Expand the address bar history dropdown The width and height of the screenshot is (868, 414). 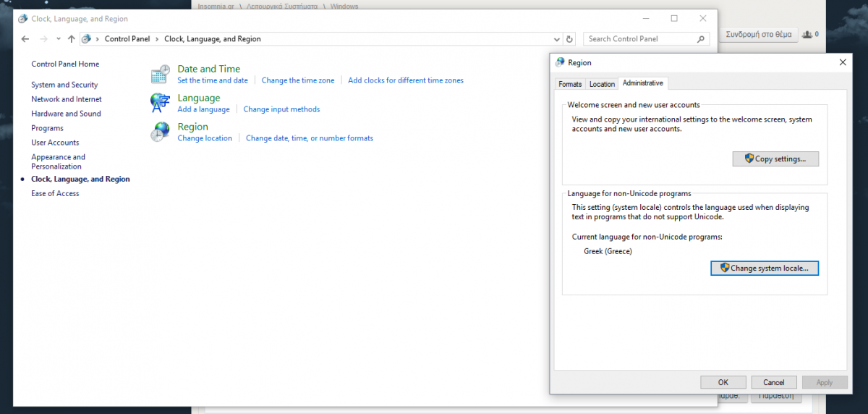tap(557, 39)
